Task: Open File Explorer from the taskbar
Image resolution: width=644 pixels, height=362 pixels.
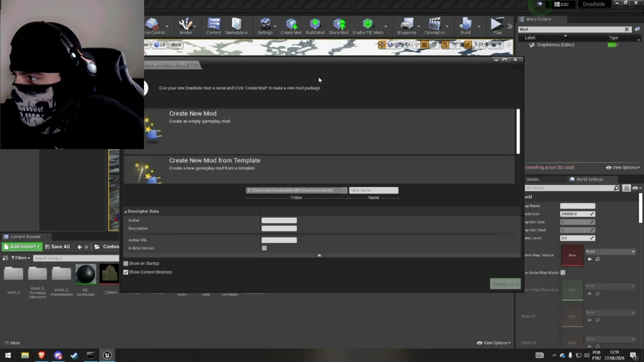Action: (25, 355)
